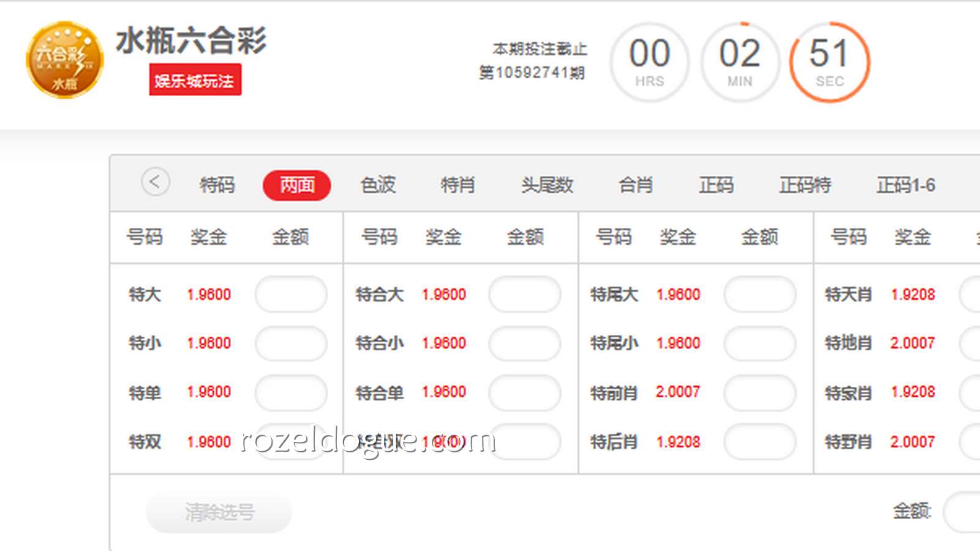Image resolution: width=980 pixels, height=551 pixels.
Task: Switch to the 正码1-6 tab
Action: coord(906,185)
